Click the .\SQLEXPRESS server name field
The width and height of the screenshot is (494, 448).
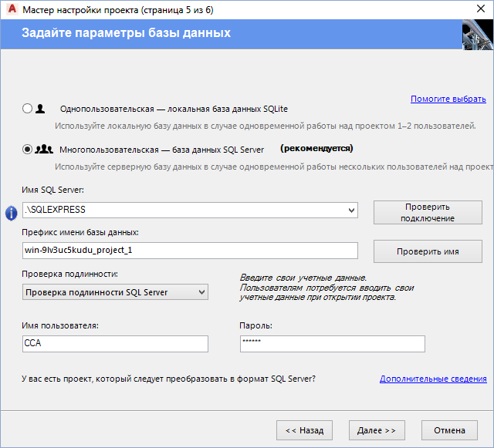click(x=190, y=210)
